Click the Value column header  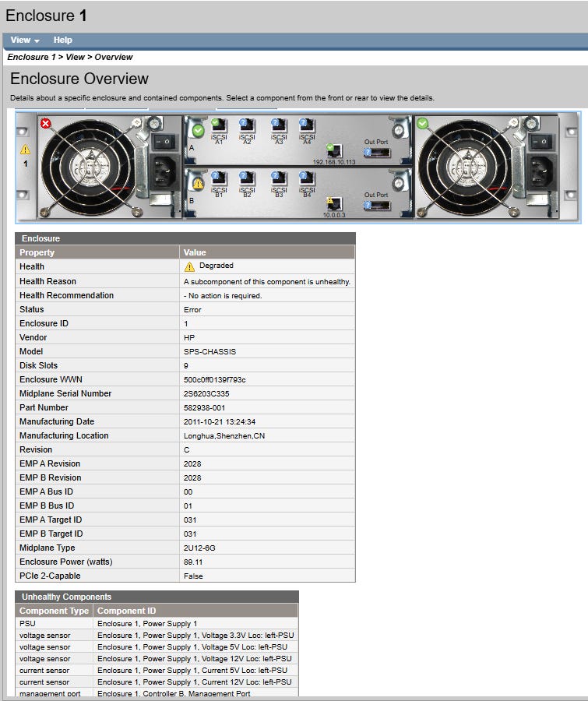coord(267,252)
